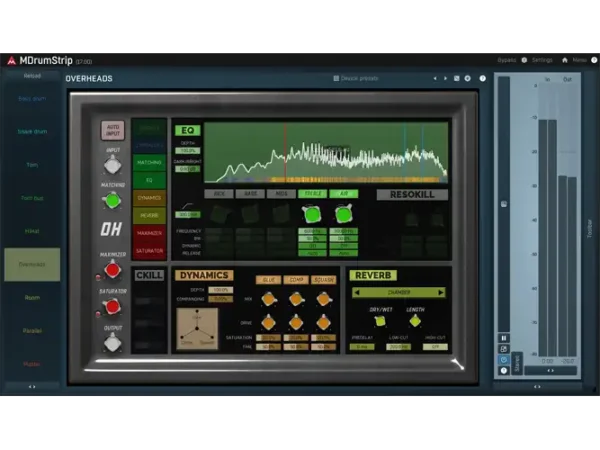
Task: Click the green TREBLE band knob
Action: coord(312,214)
